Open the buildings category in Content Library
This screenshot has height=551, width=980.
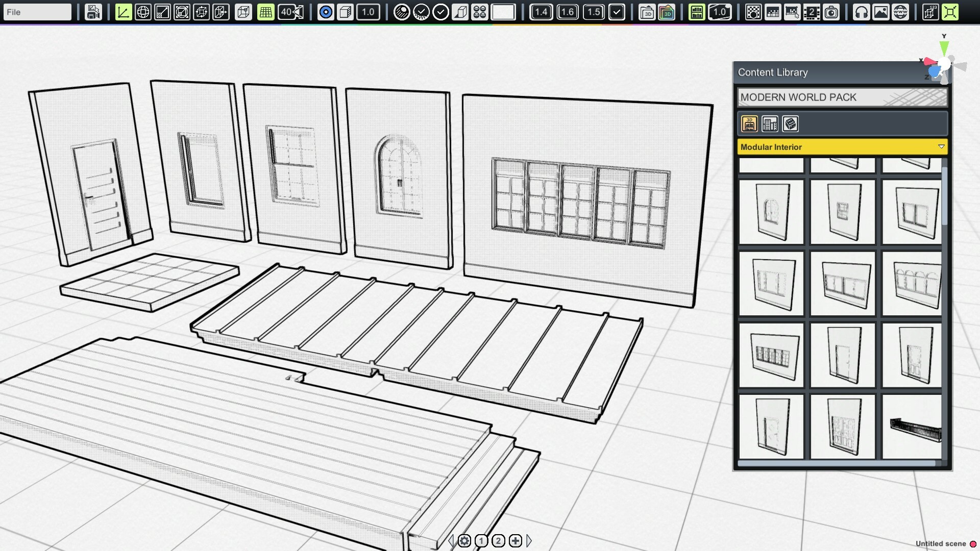[x=770, y=123]
